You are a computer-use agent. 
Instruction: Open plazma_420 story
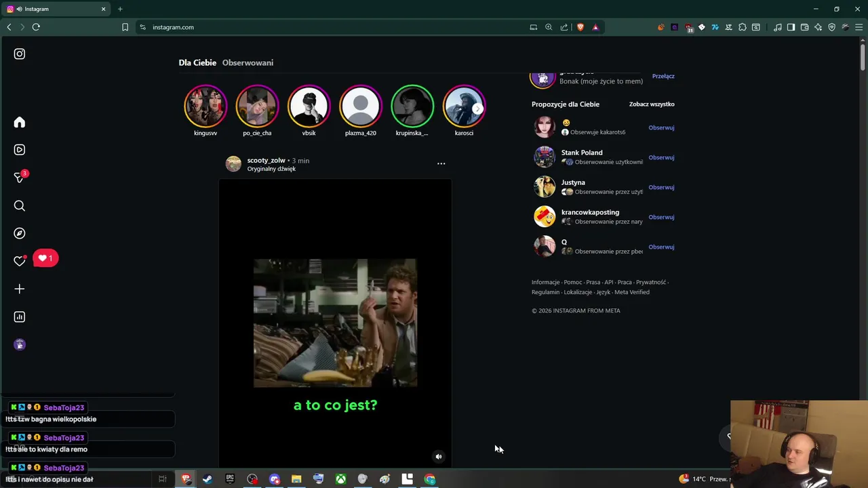(360, 106)
